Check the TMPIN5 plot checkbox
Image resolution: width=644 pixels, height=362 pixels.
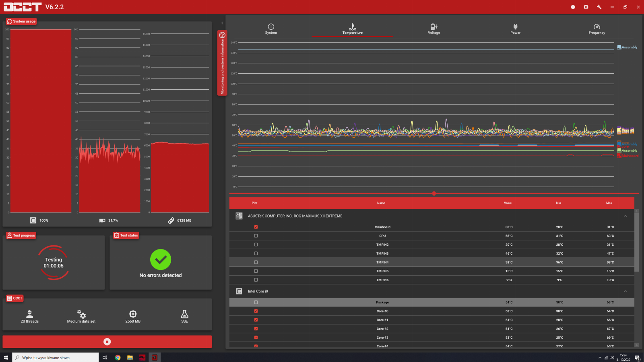tap(256, 271)
